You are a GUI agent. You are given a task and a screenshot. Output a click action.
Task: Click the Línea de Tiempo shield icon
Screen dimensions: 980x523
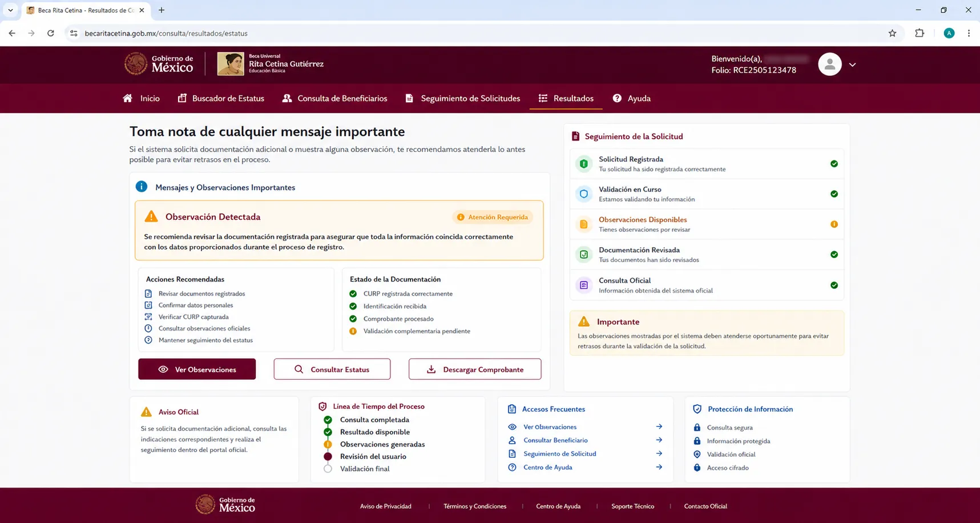tap(322, 407)
